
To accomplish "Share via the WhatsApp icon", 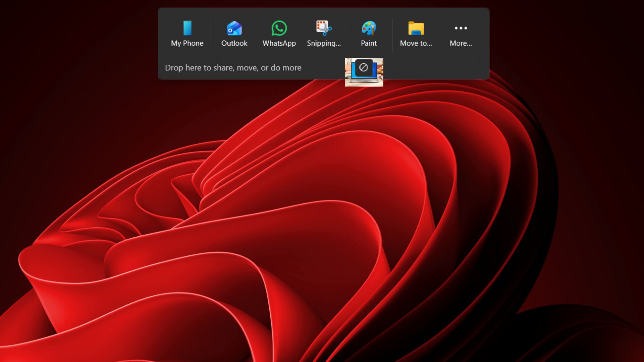I will pos(279,28).
